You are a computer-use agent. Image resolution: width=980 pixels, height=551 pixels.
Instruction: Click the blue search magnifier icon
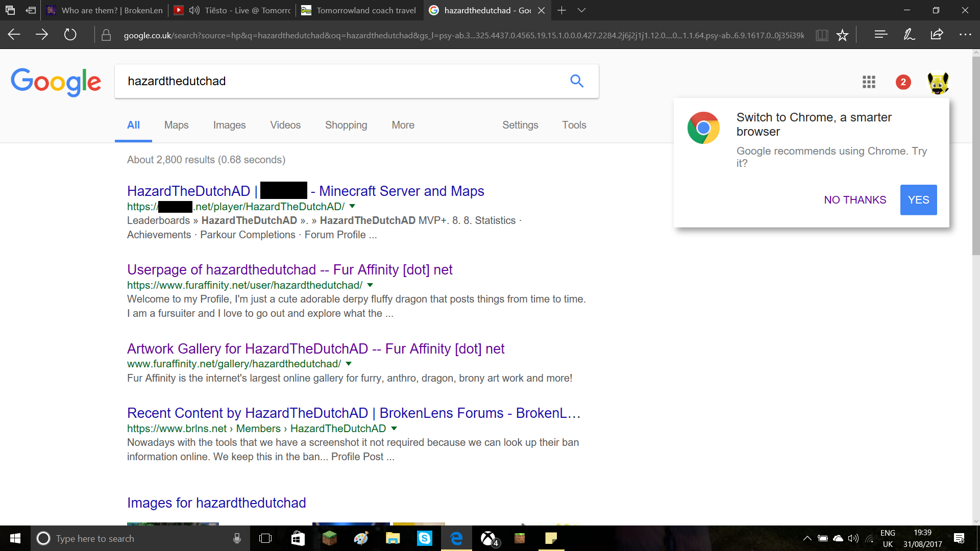point(577,81)
